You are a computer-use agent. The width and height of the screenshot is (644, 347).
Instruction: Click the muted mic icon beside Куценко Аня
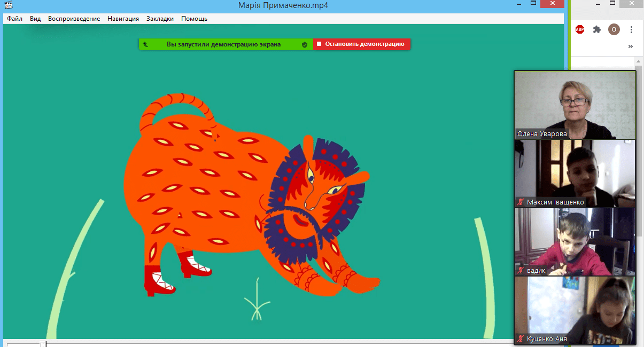pyautogui.click(x=521, y=339)
